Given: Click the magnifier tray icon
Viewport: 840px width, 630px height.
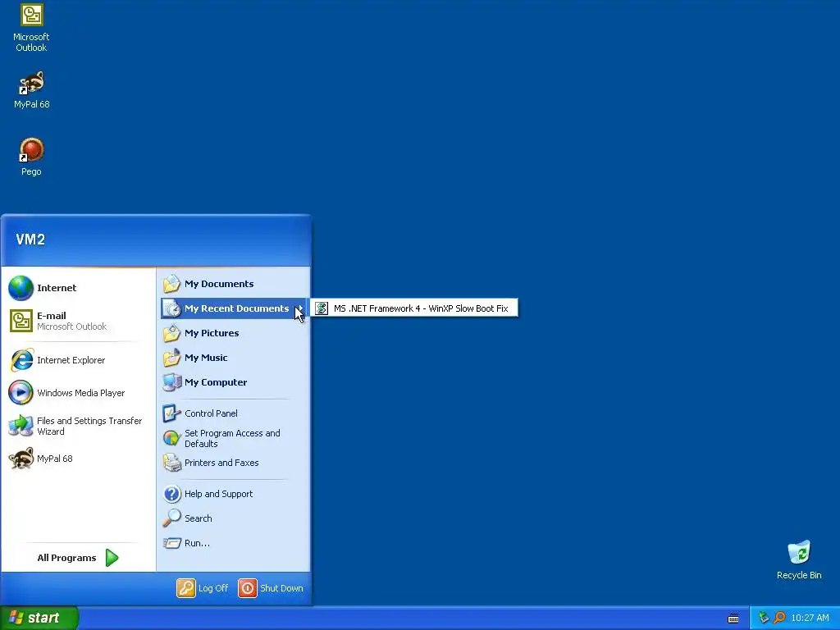Looking at the screenshot, I should click(x=779, y=618).
